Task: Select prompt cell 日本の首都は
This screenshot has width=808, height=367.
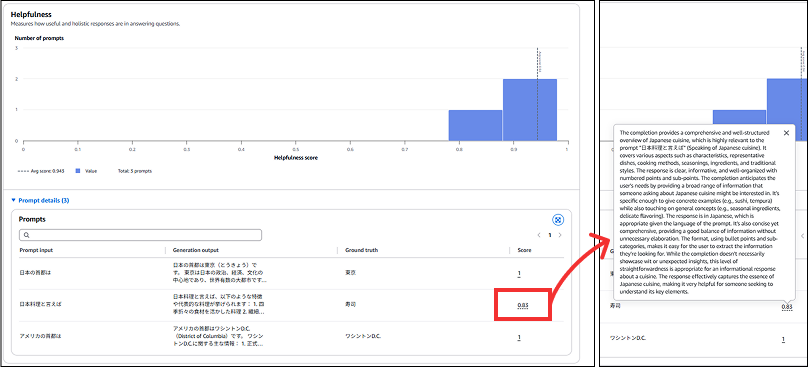Action: click(x=35, y=272)
